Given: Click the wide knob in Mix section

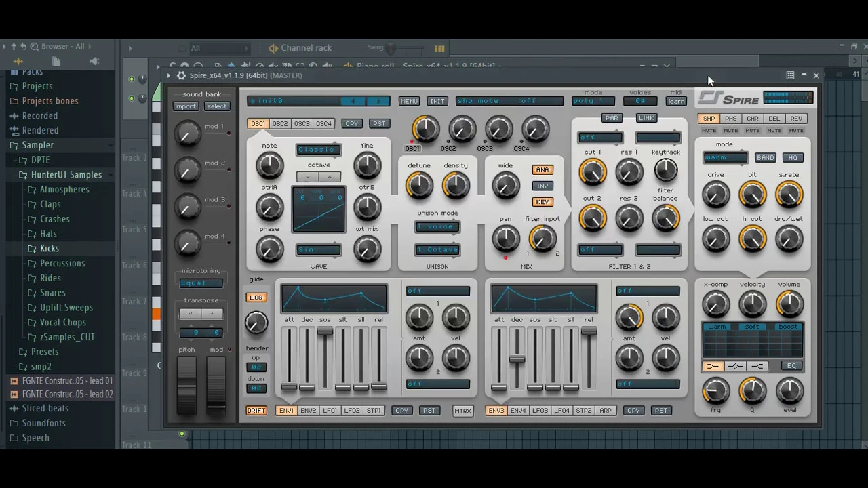Looking at the screenshot, I should (x=505, y=185).
